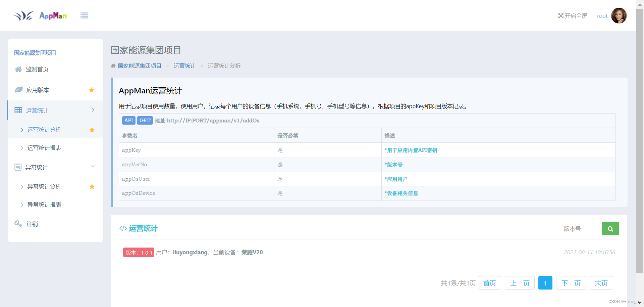644x307 pixels.
Task: Go to 下一页 next page
Action: click(x=571, y=283)
